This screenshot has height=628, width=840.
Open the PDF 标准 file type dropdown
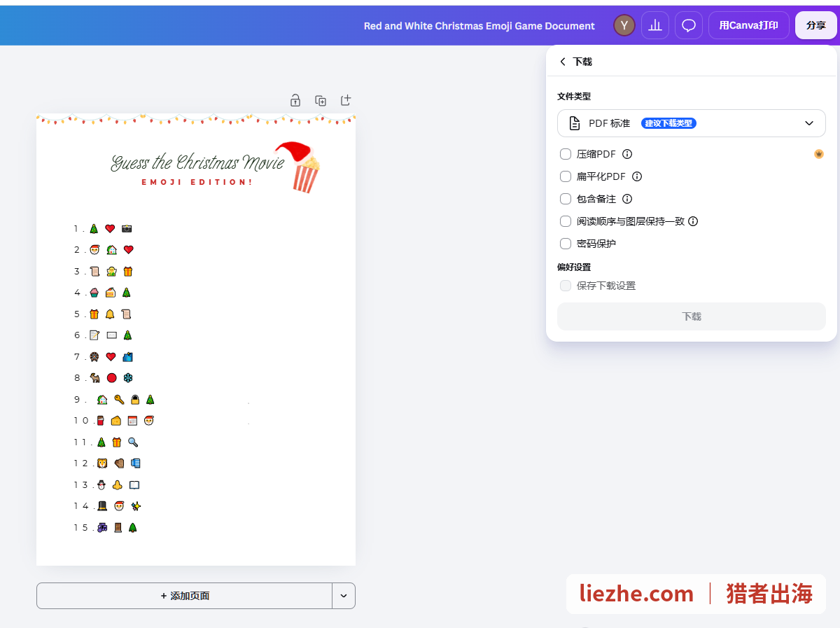[692, 123]
